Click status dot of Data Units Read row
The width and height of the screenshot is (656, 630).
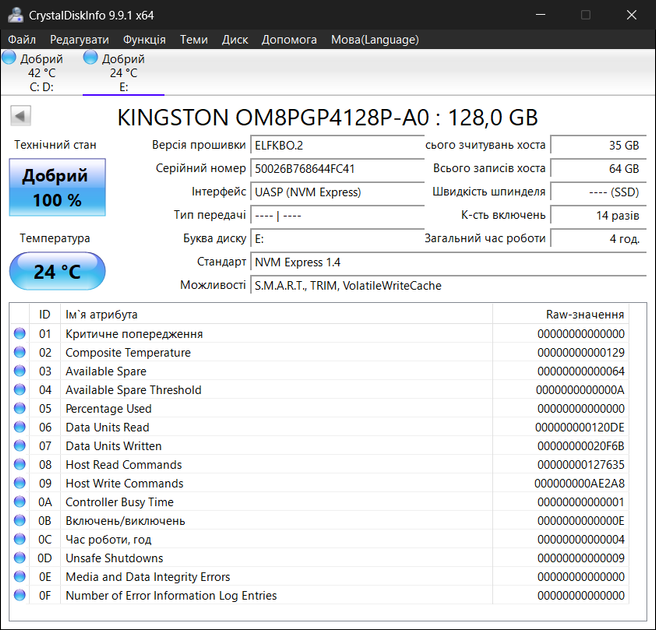[20, 427]
